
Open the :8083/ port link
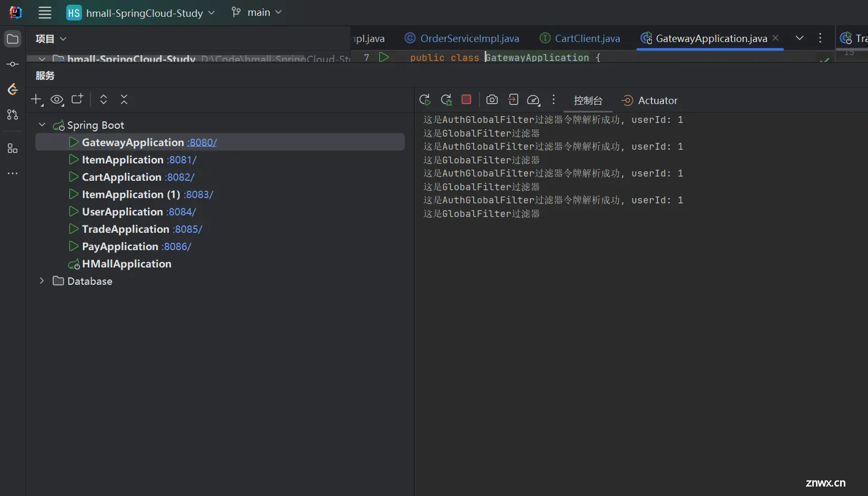199,194
